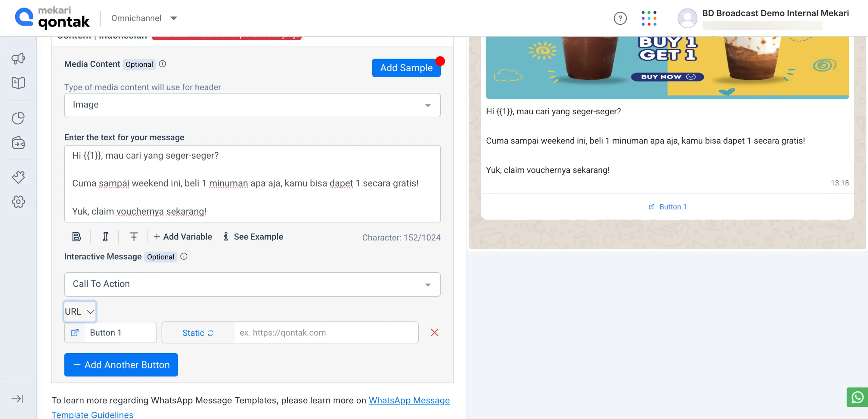Screen dimensions: 868x419
Task: Click Button 1 in the message preview
Action: point(667,206)
